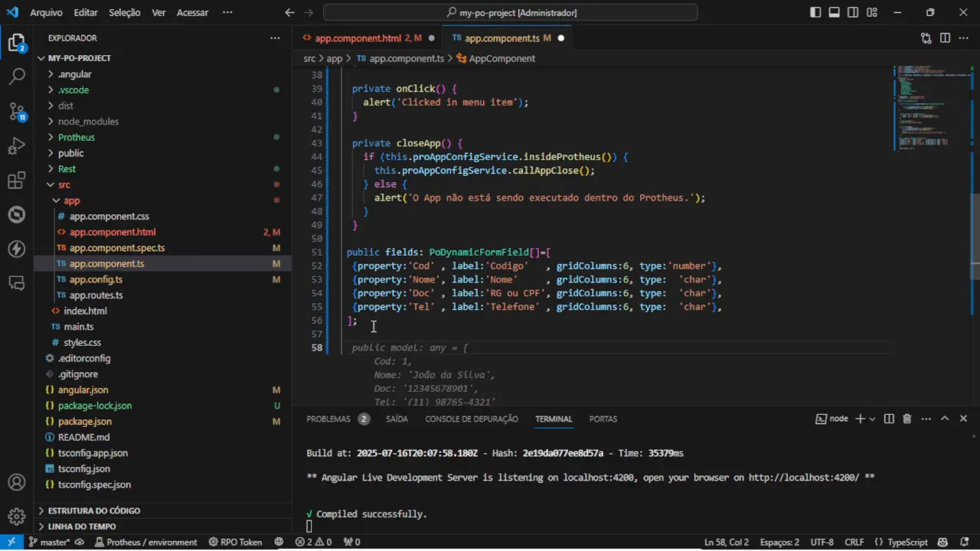Click the Accounts icon in activity bar
Image resolution: width=980 pixels, height=551 pixels.
coord(17,483)
